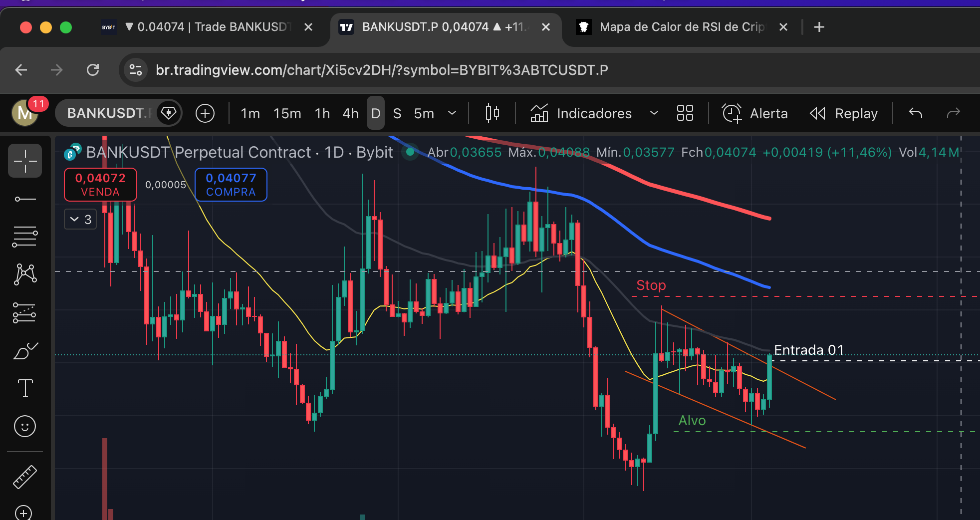
Task: Select the brush drawing tool
Action: click(25, 351)
